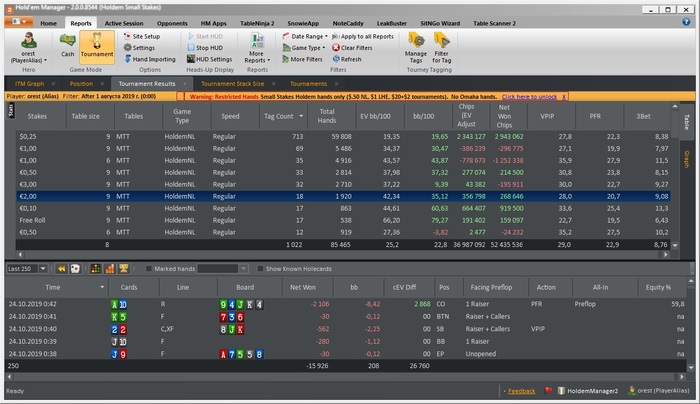Screen dimensions: 700x404
Task: Open HUD Settings
Action: click(209, 59)
